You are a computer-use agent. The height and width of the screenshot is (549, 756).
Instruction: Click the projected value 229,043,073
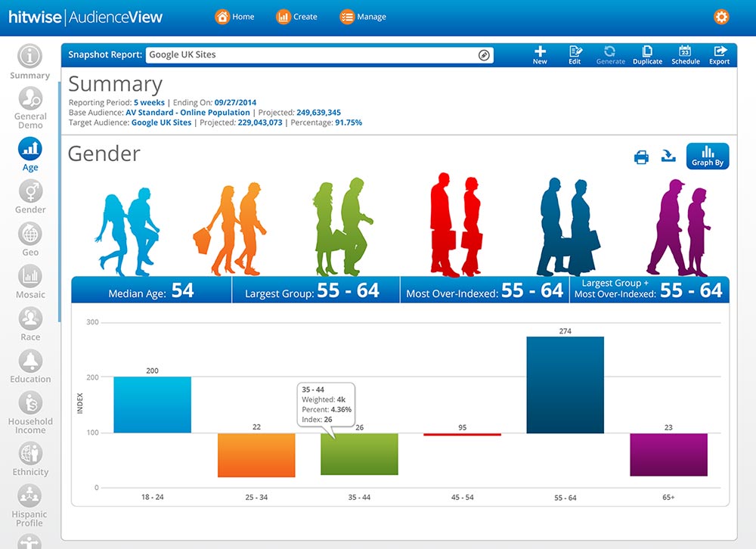click(260, 123)
